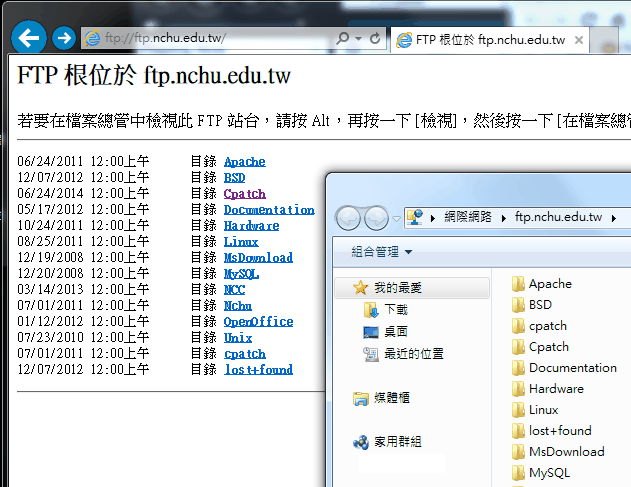Screen dimensions: 631x487
Task: Click ftp.nchu.edu.tw in Explorer breadcrumb
Action: click(558, 217)
